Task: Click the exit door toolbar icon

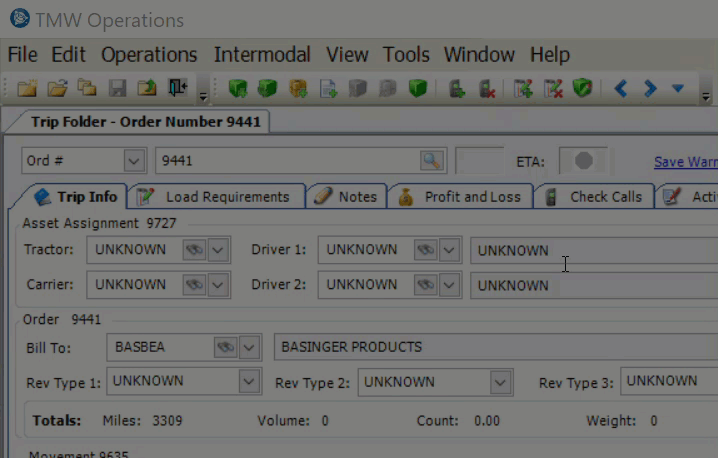Action: (x=177, y=88)
